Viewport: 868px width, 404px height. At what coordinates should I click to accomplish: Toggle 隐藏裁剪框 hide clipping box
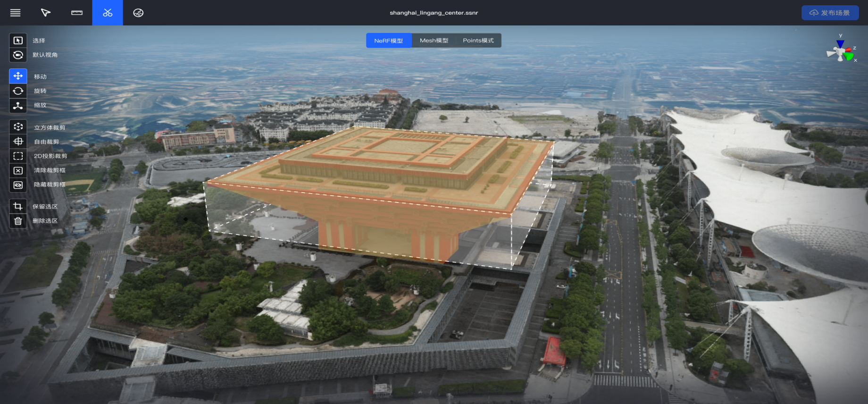pos(18,185)
